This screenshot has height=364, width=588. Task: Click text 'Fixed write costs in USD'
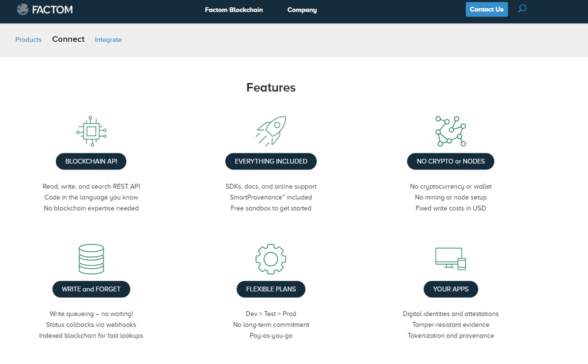tap(451, 208)
